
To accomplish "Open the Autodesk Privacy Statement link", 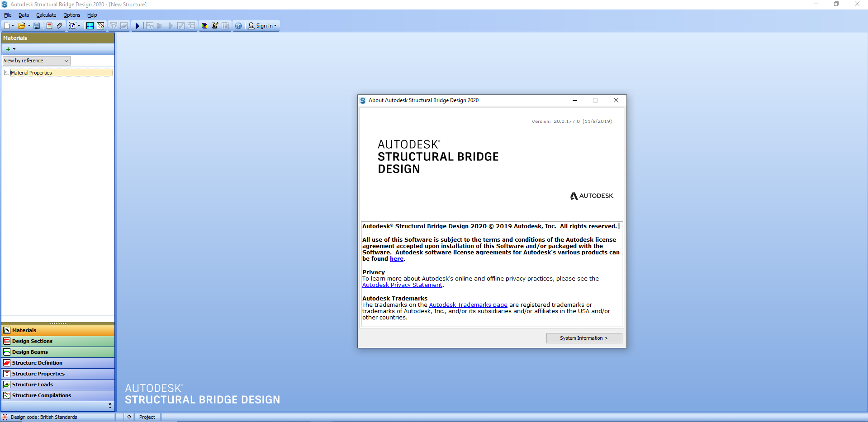I will [402, 285].
